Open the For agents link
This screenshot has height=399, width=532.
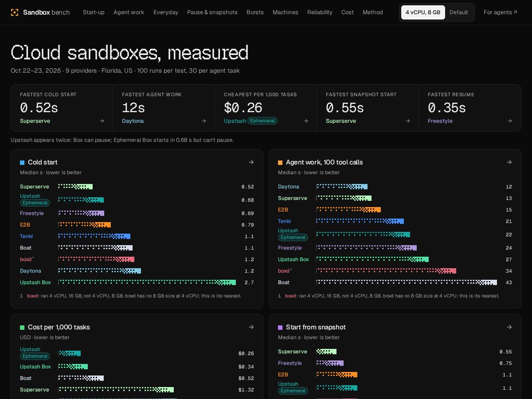pyautogui.click(x=501, y=12)
